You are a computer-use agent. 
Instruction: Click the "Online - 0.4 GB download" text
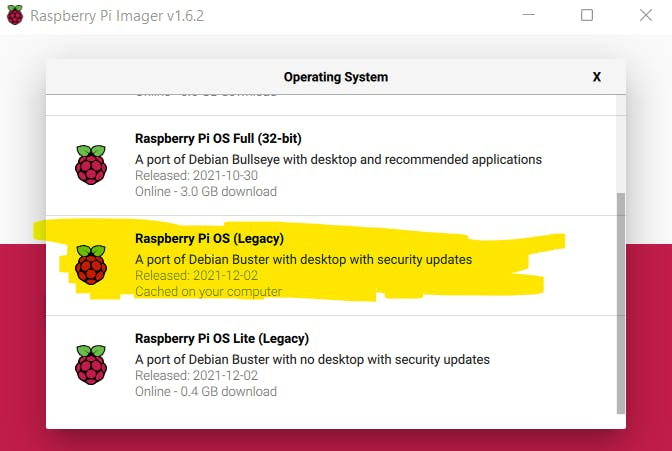206,391
